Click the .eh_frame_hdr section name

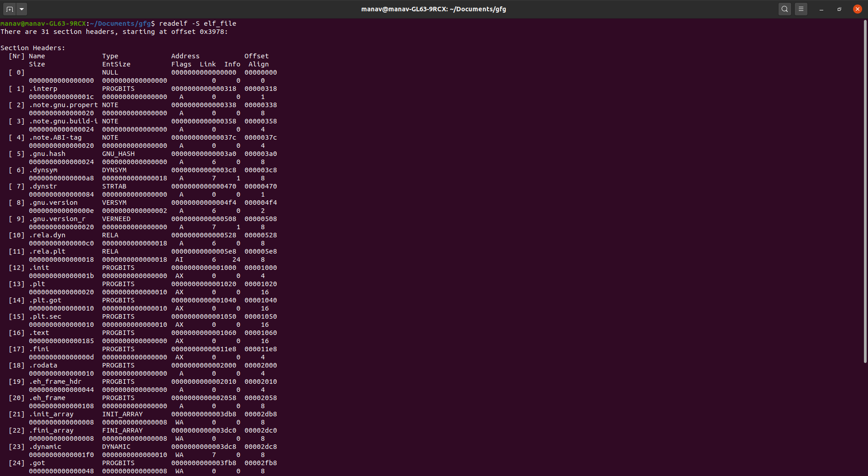tap(55, 382)
